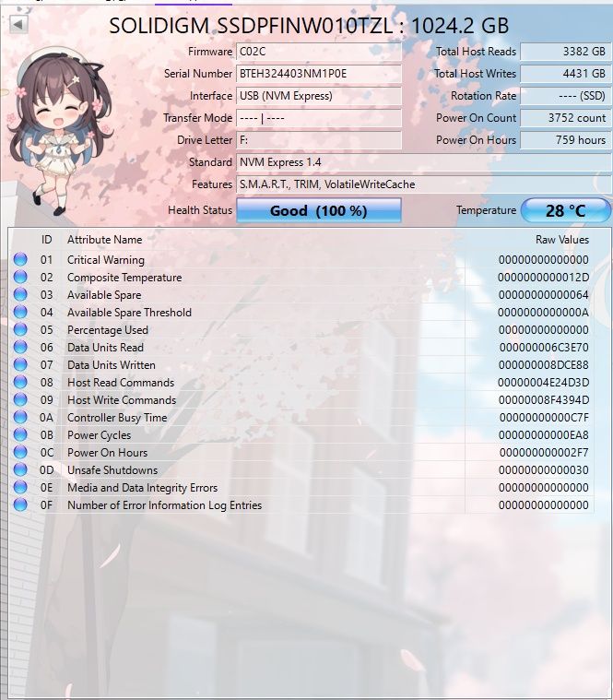Click status orb for Available Spare Threshold
The height and width of the screenshot is (700, 613).
(20, 312)
